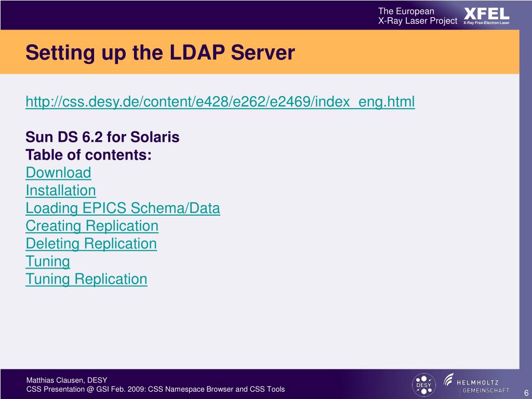Select the Table of contents heading

(x=88, y=155)
